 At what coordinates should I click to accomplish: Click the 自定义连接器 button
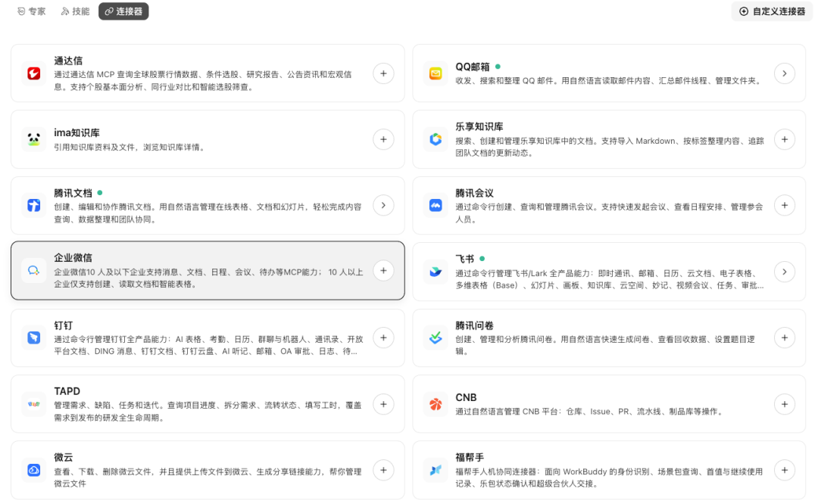(772, 11)
